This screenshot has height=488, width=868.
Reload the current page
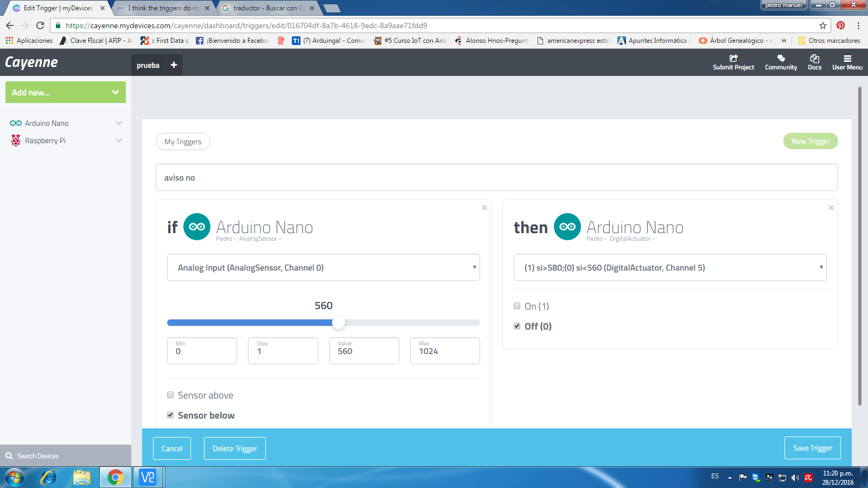pyautogui.click(x=40, y=25)
